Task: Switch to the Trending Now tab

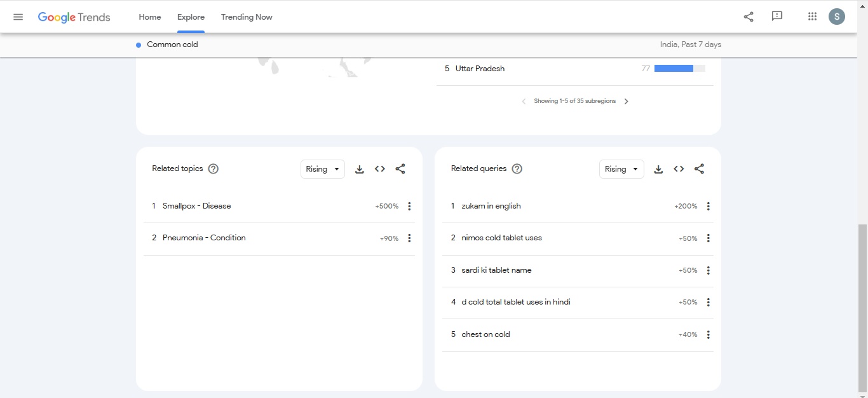Action: pos(247,17)
